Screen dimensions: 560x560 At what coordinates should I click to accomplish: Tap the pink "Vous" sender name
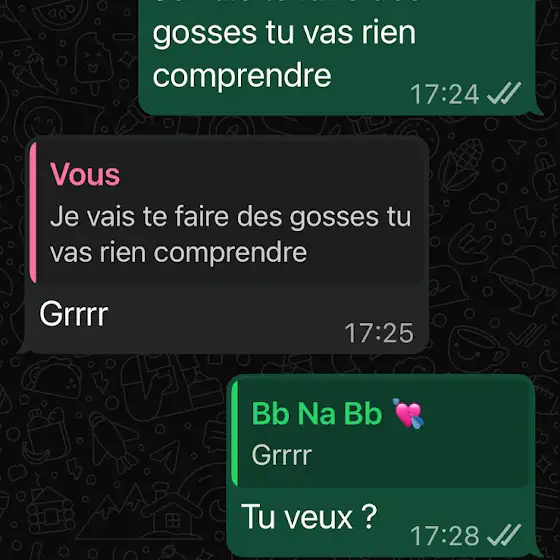[85, 174]
